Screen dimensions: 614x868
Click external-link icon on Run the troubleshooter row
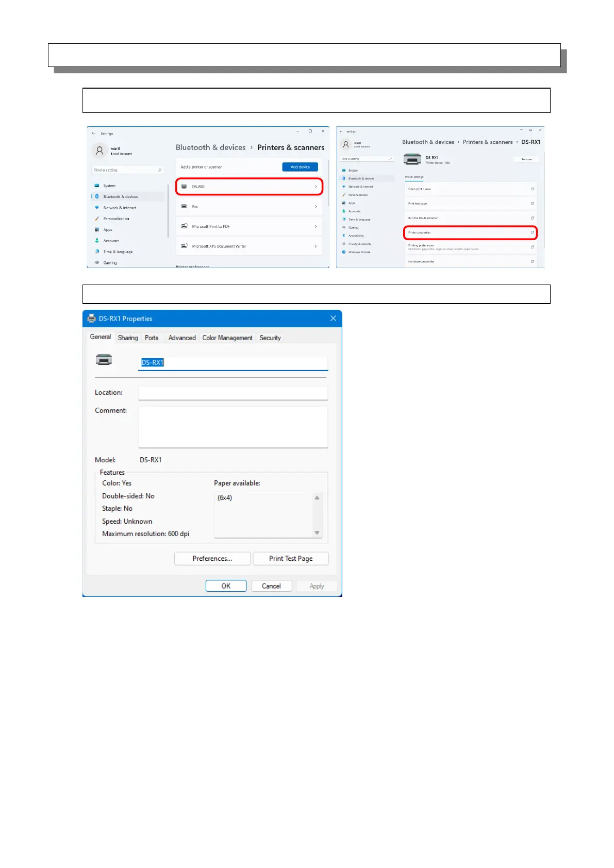click(533, 218)
